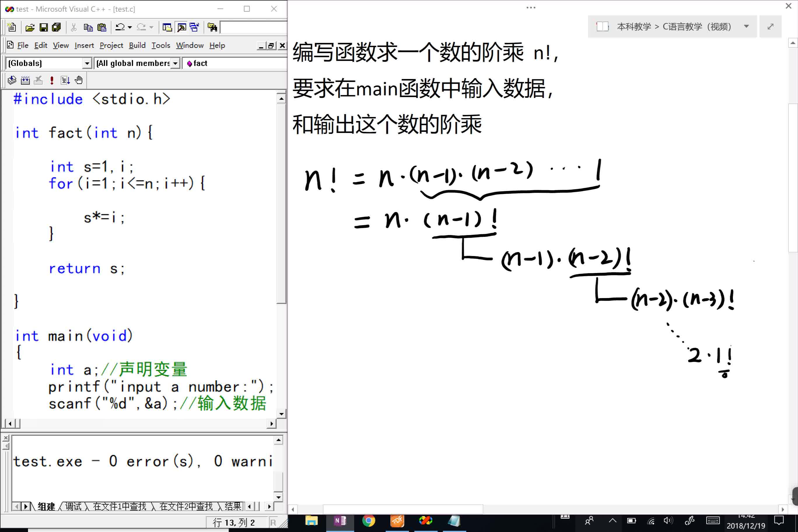Click the Go debug icon
The width and height of the screenshot is (798, 532).
[65, 80]
